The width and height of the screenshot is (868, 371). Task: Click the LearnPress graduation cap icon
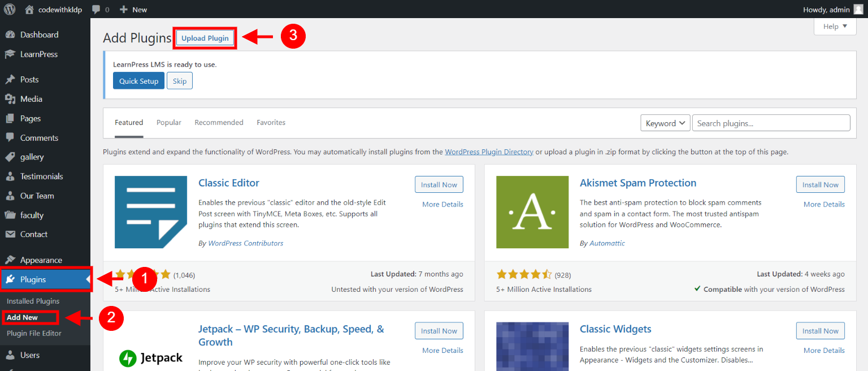point(10,54)
